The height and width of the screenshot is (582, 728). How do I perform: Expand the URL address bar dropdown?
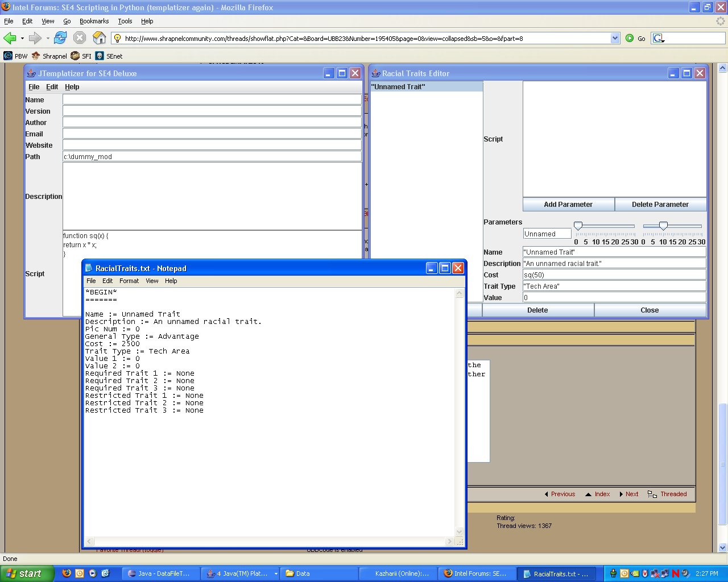(x=615, y=38)
